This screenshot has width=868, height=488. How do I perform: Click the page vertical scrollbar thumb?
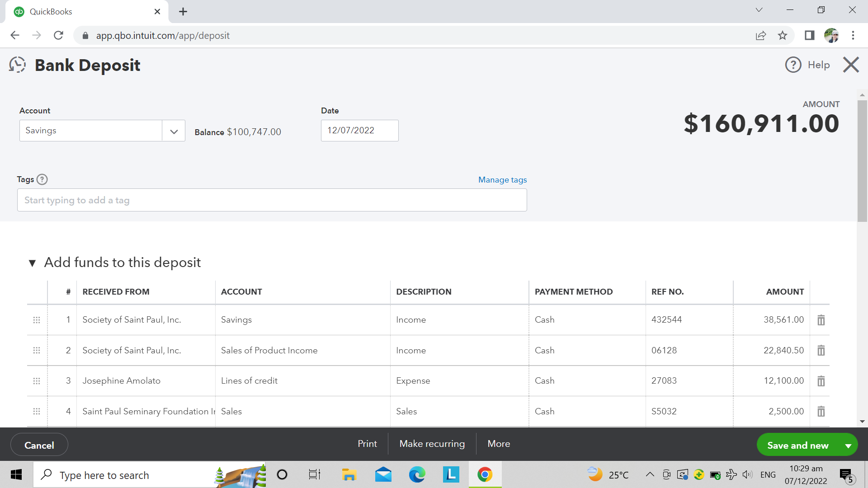(x=862, y=160)
